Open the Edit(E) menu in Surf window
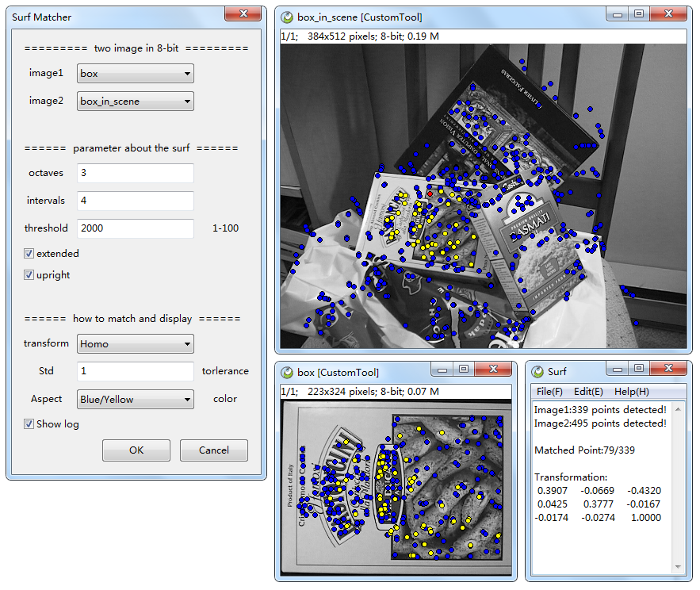The image size is (700, 590). tap(588, 392)
